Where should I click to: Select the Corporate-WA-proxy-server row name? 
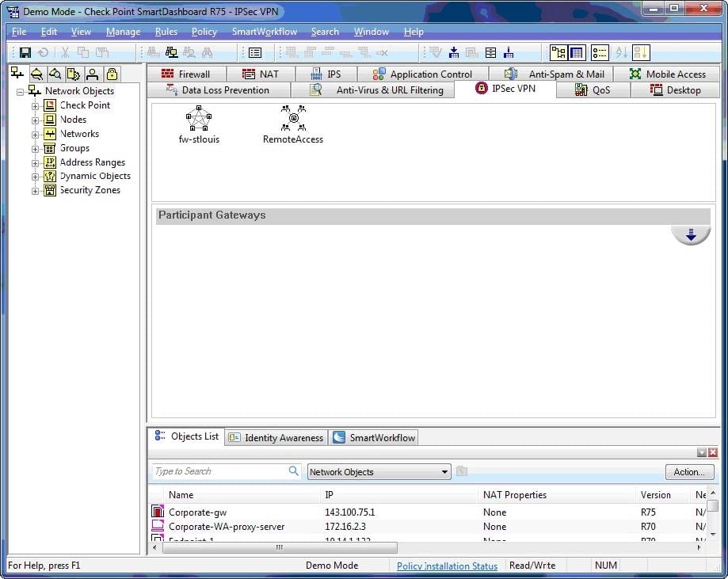pyautogui.click(x=227, y=527)
